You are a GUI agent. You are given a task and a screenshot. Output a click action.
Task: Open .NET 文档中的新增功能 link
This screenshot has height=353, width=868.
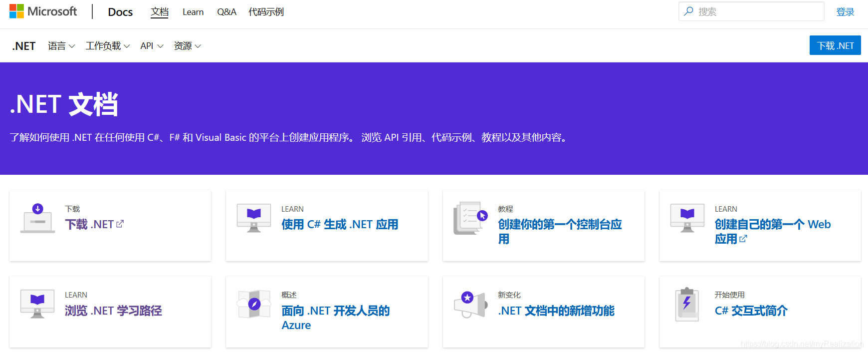[x=556, y=311]
